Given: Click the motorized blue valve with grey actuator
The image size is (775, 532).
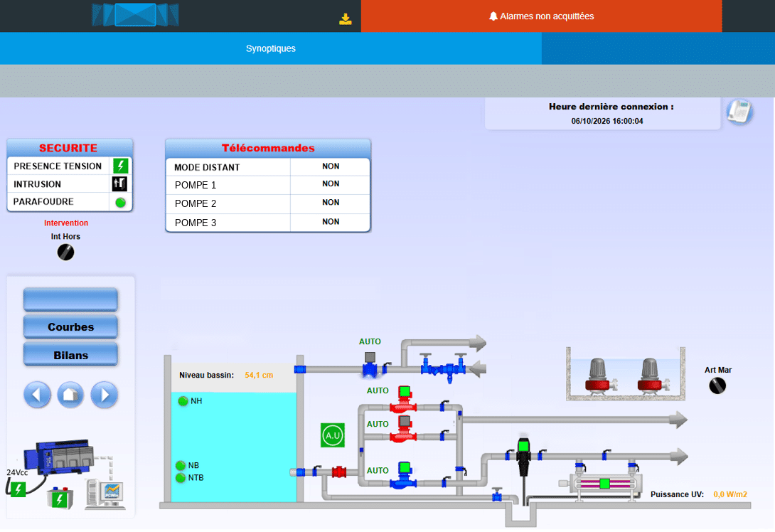Looking at the screenshot, I should pyautogui.click(x=370, y=366).
